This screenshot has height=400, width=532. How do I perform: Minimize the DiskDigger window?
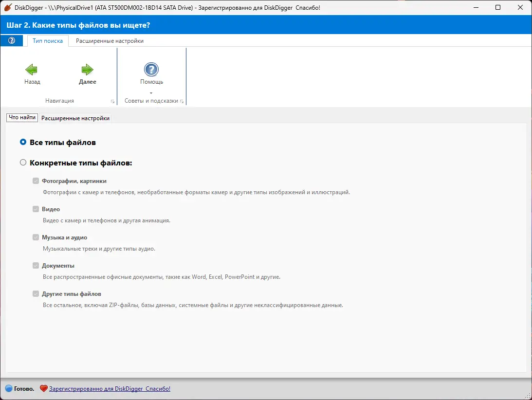(x=476, y=7)
